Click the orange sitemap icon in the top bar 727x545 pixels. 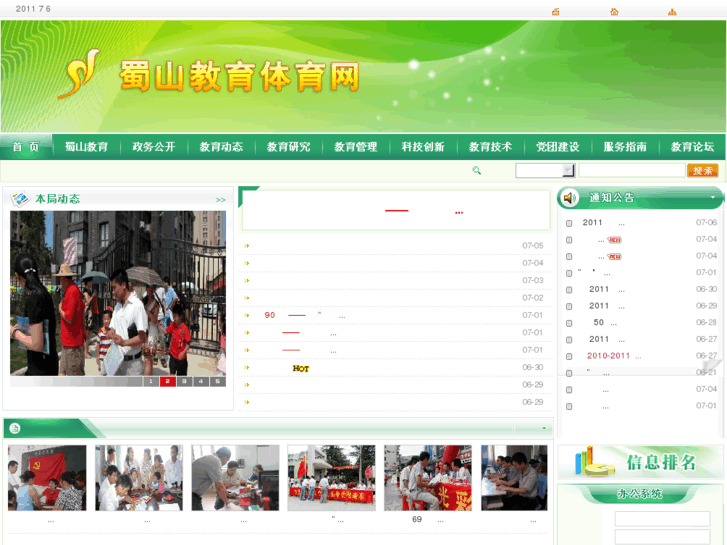(672, 12)
